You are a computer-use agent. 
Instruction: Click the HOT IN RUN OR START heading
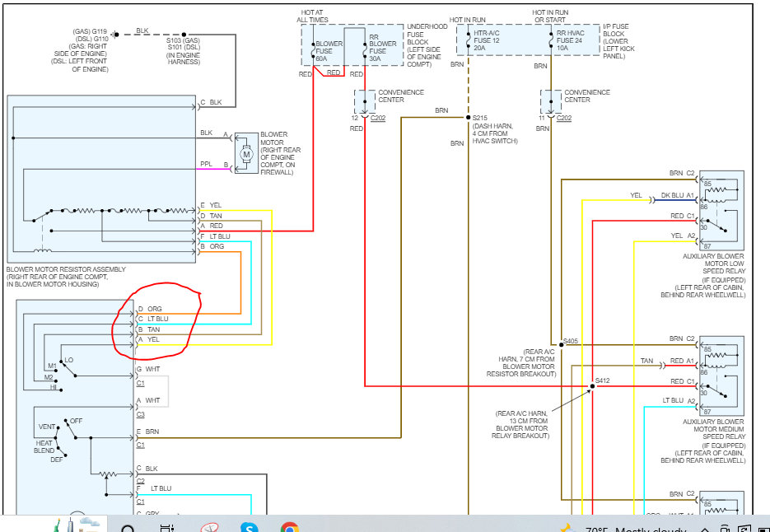coord(550,16)
